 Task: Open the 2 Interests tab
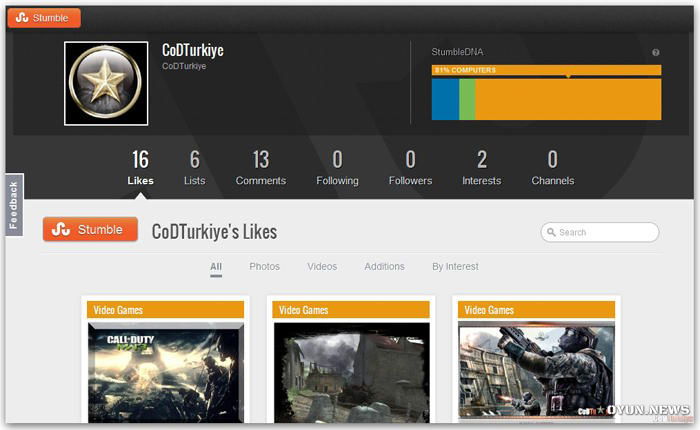482,167
